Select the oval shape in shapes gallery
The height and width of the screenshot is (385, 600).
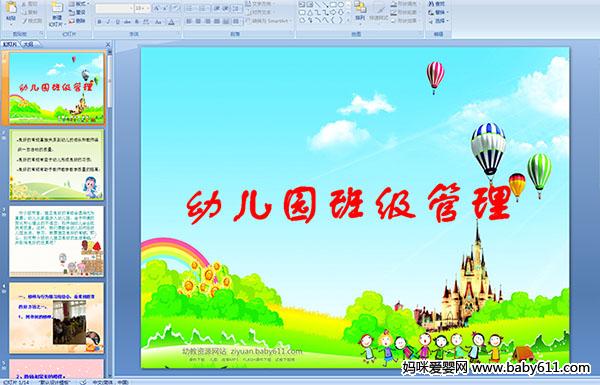[x=341, y=5]
